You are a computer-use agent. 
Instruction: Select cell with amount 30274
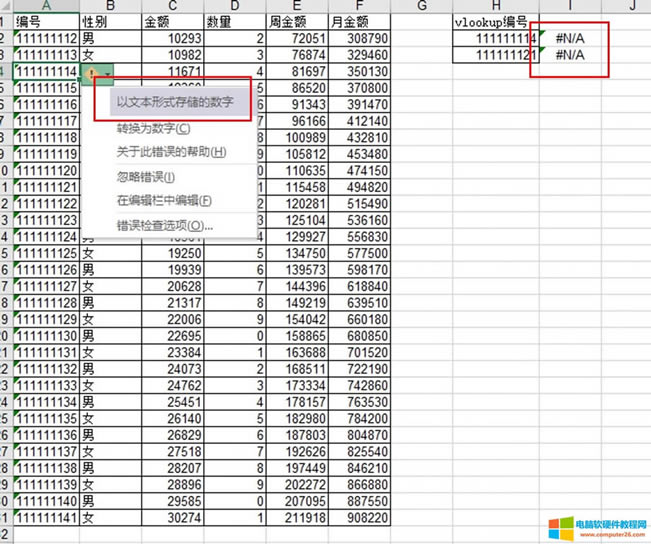point(170,518)
